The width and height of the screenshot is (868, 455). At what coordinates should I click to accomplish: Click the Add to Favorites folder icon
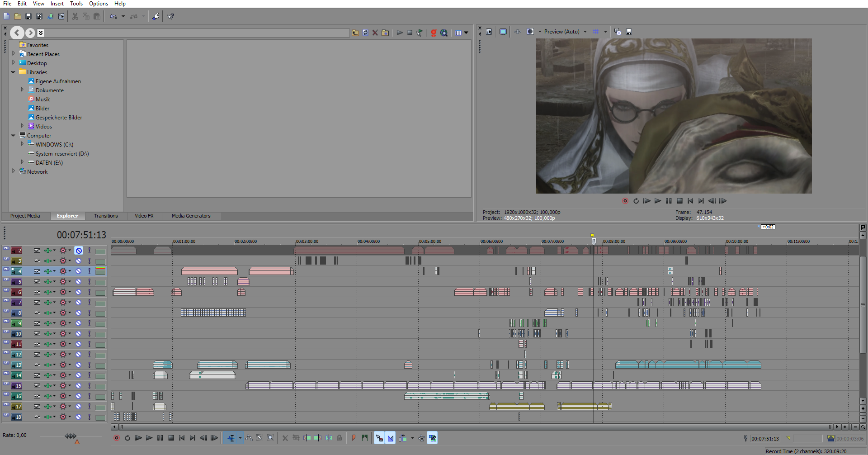(385, 33)
